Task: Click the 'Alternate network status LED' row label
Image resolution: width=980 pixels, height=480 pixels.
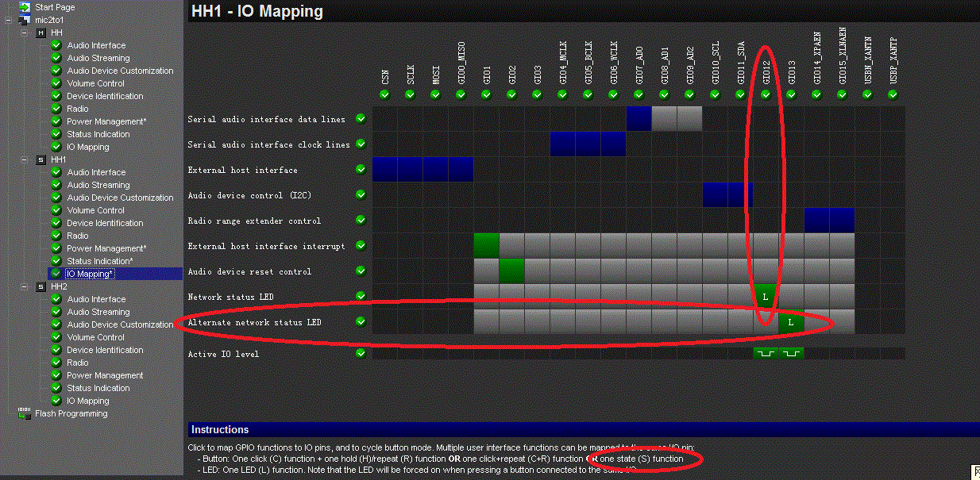Action: click(x=254, y=322)
